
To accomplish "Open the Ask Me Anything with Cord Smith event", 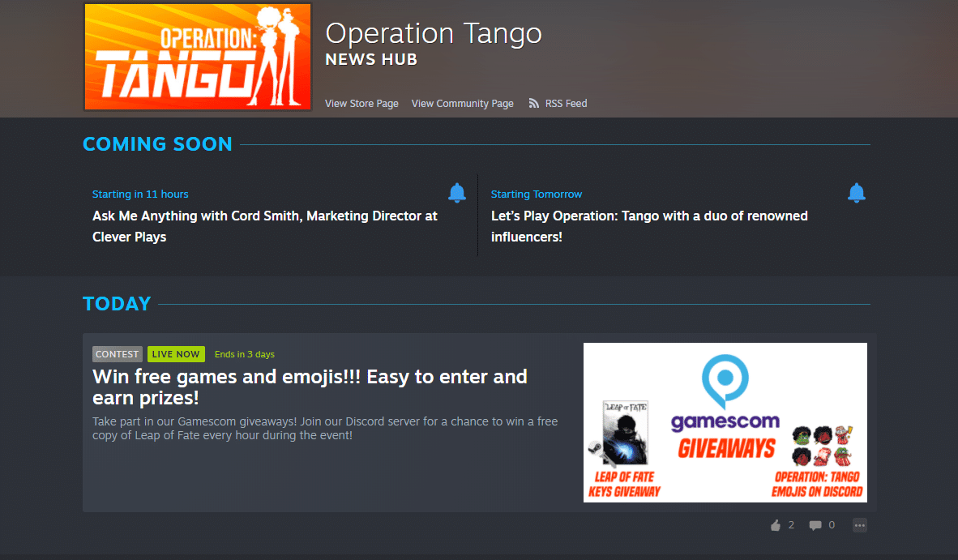I will [x=264, y=226].
